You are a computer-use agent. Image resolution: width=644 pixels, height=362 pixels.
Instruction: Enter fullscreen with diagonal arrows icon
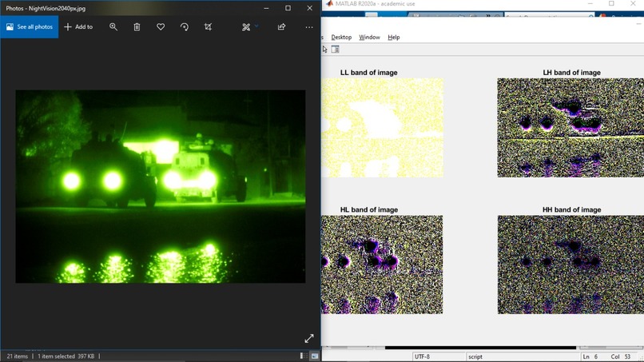pos(309,338)
